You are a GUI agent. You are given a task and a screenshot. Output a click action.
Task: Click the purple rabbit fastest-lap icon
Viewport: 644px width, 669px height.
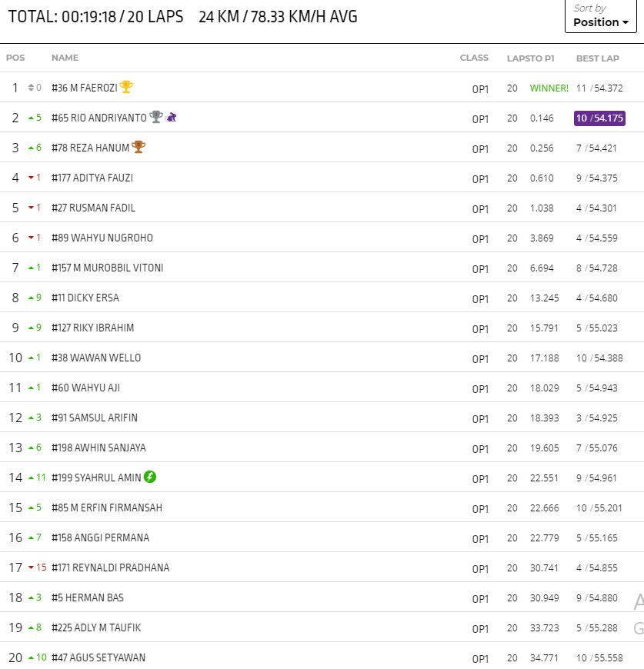pyautogui.click(x=172, y=117)
